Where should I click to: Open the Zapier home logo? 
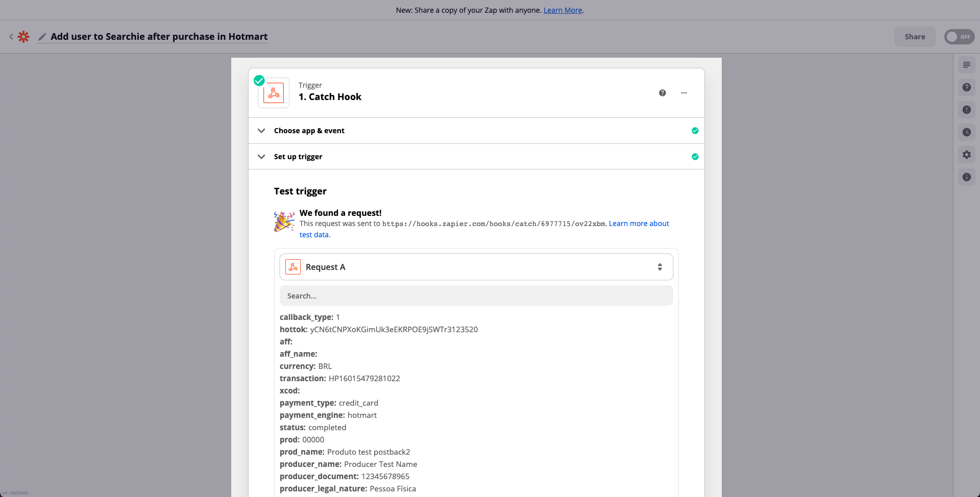click(x=23, y=37)
